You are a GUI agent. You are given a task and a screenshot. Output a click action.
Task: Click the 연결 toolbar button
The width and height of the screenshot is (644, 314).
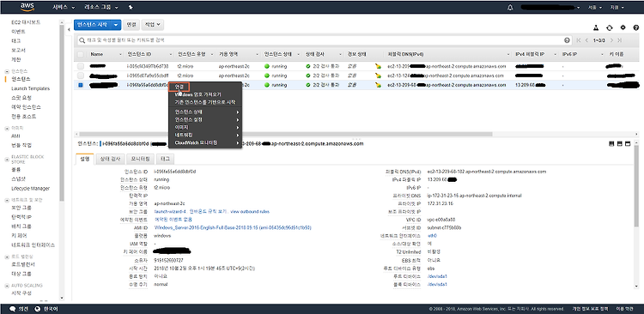click(131, 25)
